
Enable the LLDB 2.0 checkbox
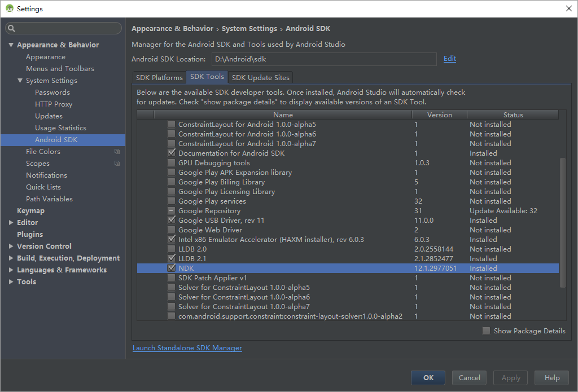171,249
